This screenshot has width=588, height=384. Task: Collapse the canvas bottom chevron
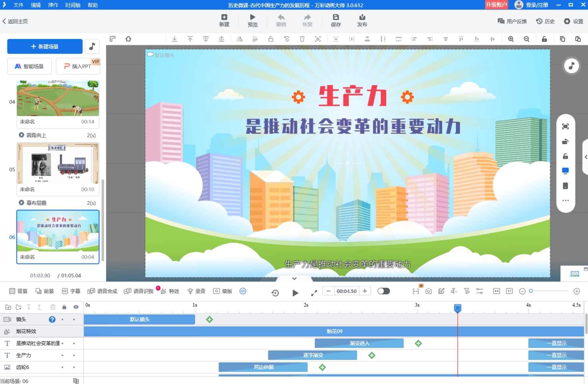click(x=294, y=278)
